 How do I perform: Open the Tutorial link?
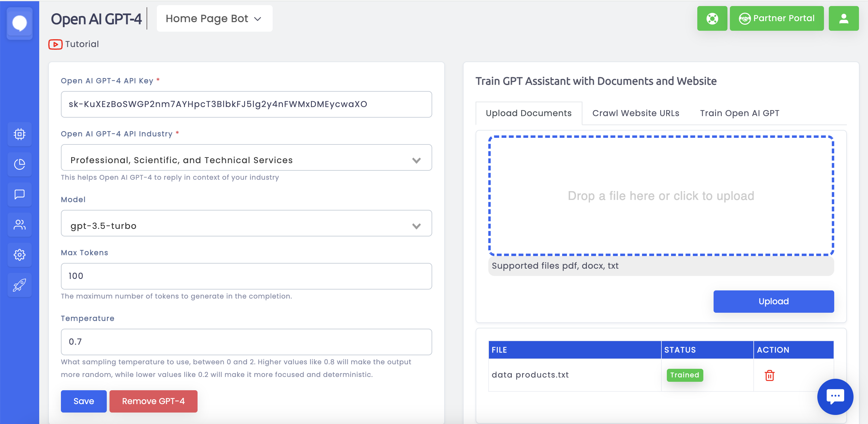82,44
